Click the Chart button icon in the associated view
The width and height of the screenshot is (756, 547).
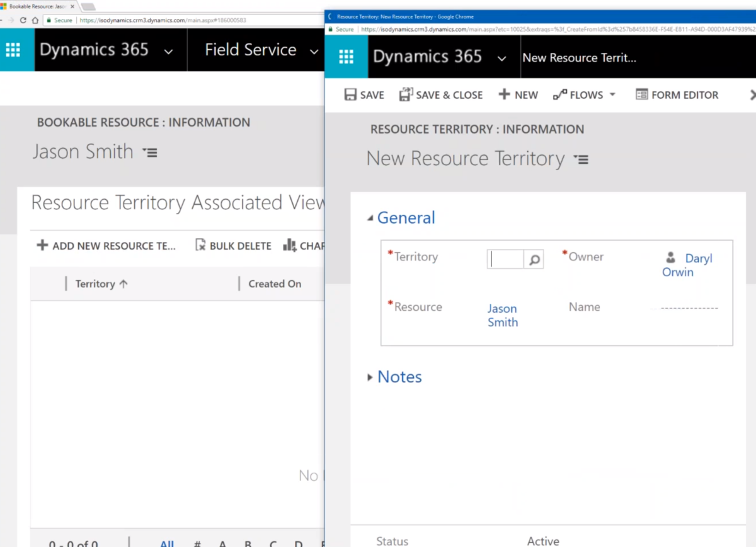click(290, 246)
